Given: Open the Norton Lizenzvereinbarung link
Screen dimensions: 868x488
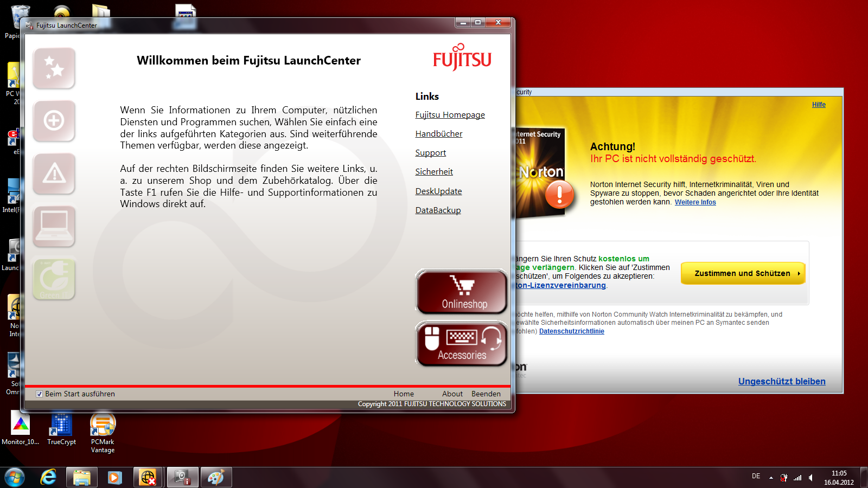Looking at the screenshot, I should pyautogui.click(x=560, y=285).
